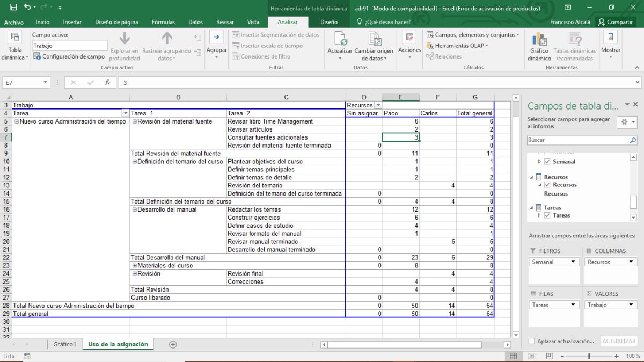
Task: Uncheck the Tareas field checkbox
Action: pos(547,215)
